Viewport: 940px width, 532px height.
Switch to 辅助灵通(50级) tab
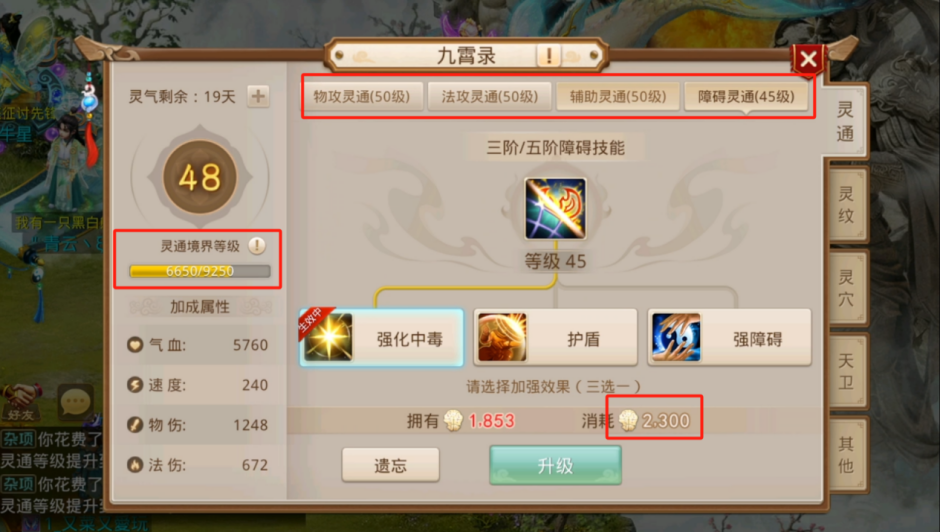point(618,97)
